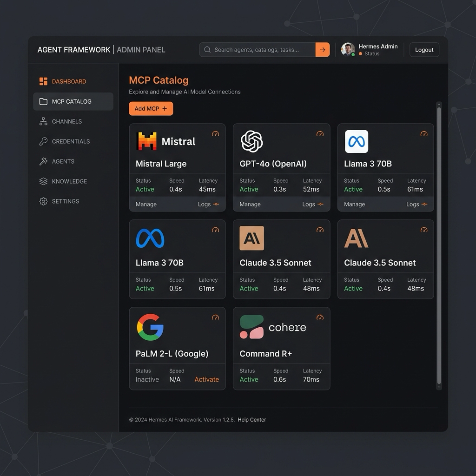The width and height of the screenshot is (476, 476).
Task: Open Settings in sidebar
Action: 73,201
